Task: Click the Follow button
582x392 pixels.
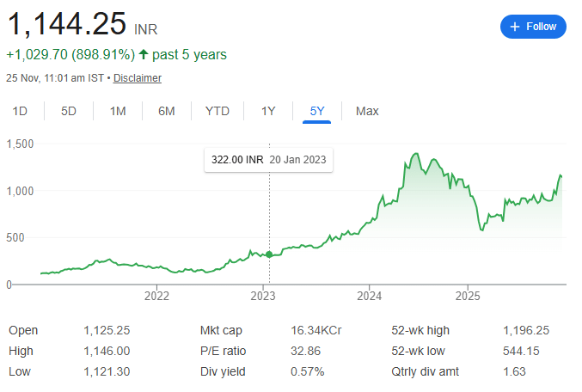Action: (533, 27)
